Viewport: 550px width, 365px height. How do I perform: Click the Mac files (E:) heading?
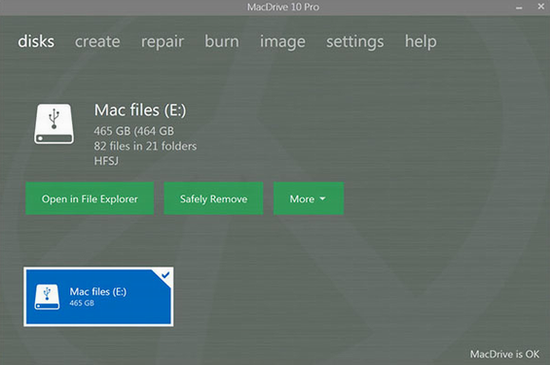[140, 110]
